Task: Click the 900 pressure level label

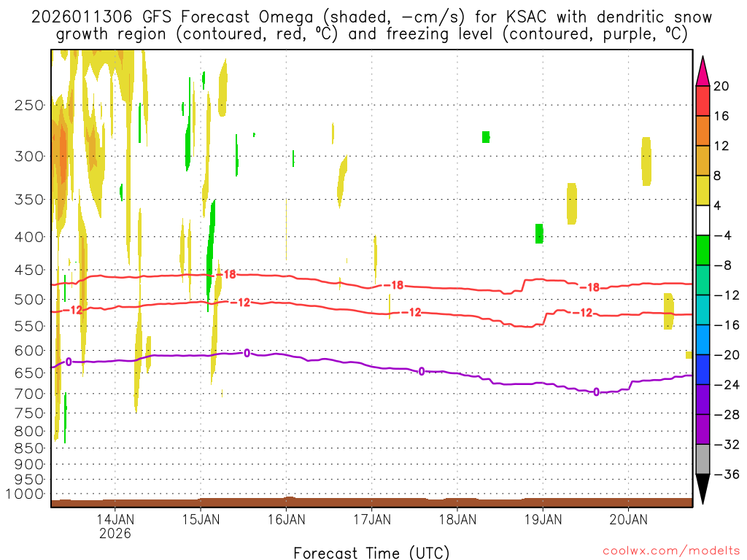Action: pos(29,464)
